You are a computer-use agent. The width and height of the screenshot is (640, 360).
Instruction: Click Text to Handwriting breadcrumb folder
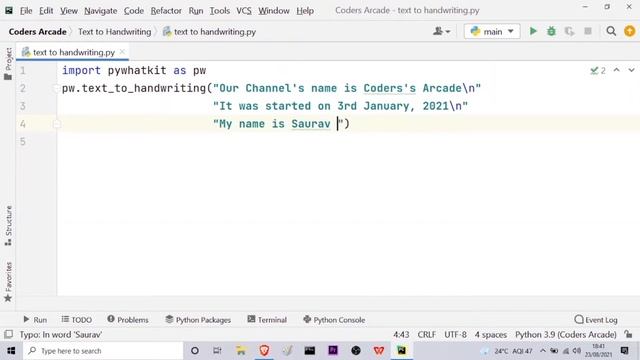pos(114,32)
